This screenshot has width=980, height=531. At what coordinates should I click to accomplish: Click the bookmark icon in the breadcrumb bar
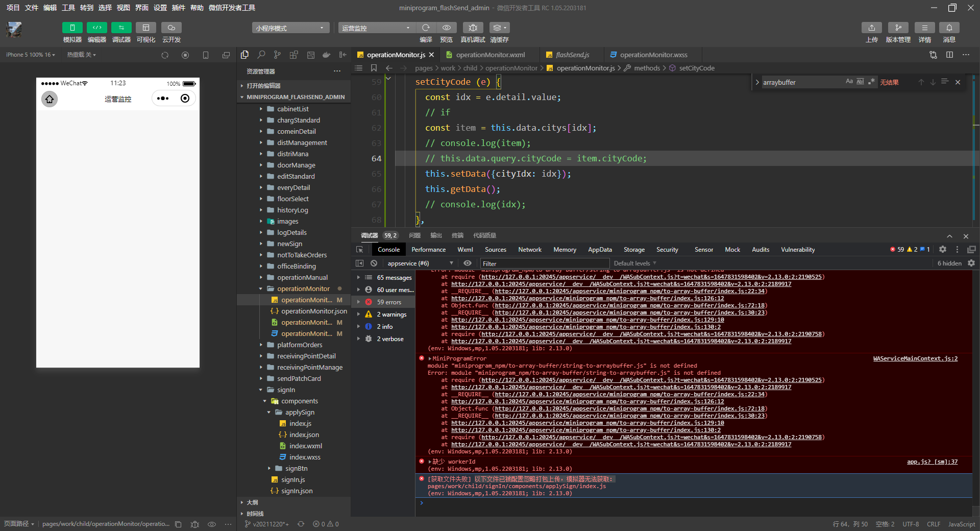tap(374, 68)
